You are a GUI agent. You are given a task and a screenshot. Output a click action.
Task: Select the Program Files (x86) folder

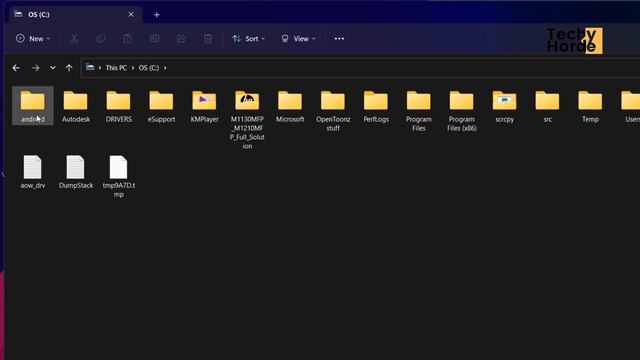tap(462, 111)
